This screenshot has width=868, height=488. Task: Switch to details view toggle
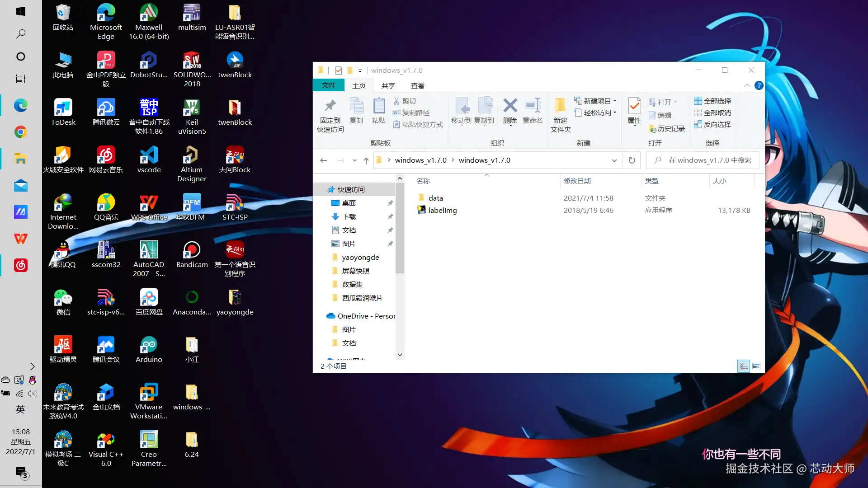744,366
